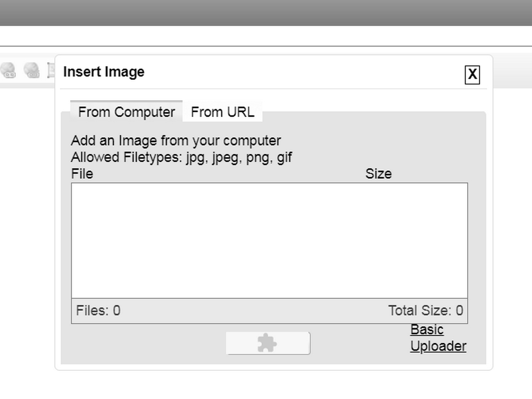Click the remove link globe icon
532x399 pixels.
31,70
